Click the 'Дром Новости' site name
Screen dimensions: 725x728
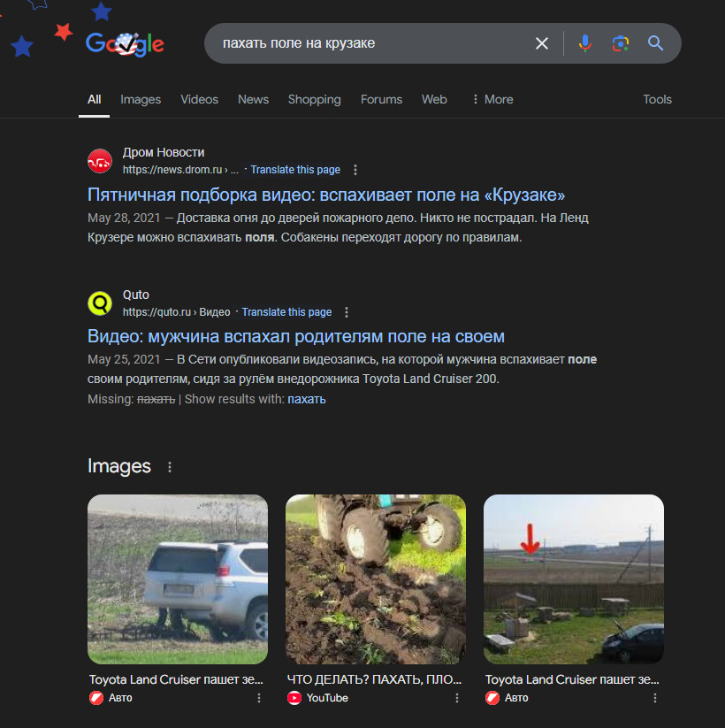164,152
